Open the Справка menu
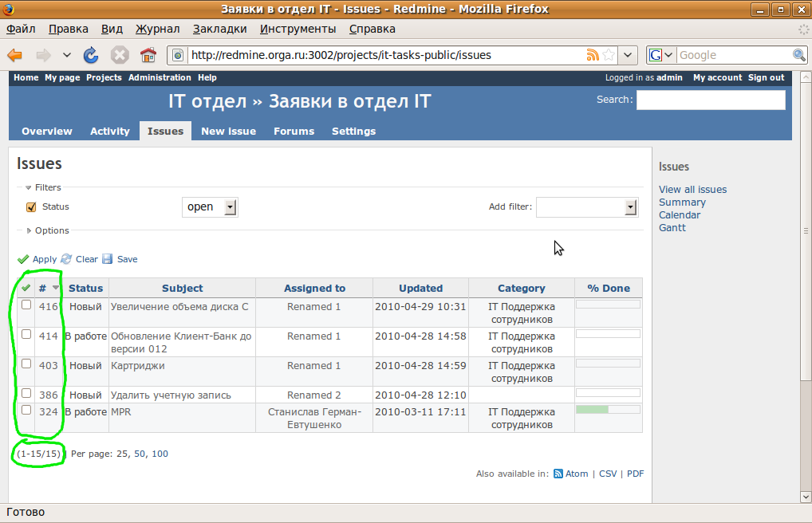The width and height of the screenshot is (812, 523). (x=372, y=29)
